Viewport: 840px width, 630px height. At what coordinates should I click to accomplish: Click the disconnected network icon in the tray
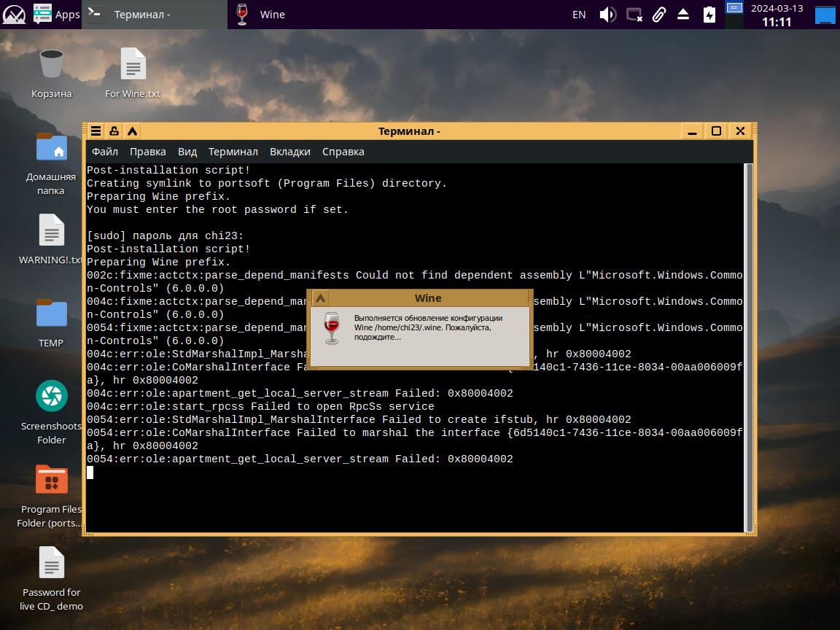click(x=634, y=15)
